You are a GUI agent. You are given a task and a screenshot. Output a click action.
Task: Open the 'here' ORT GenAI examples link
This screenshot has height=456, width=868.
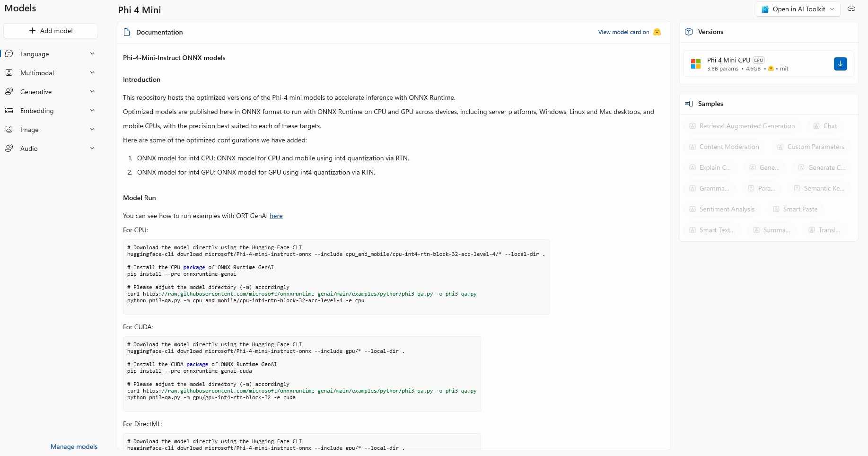(276, 216)
